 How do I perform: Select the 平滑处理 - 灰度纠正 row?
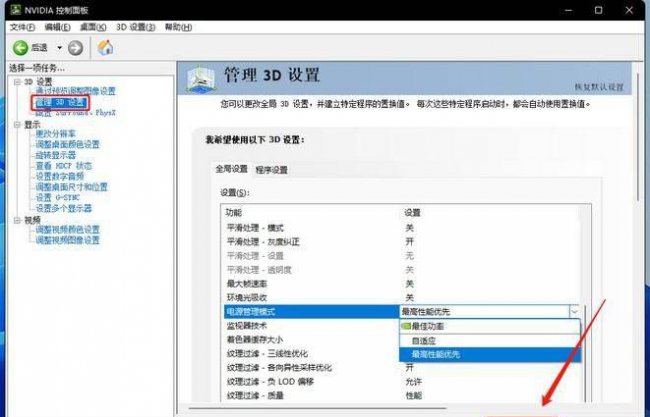(401, 242)
